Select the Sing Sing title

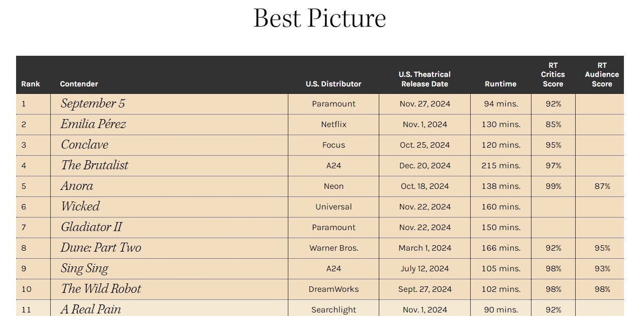[x=84, y=268]
